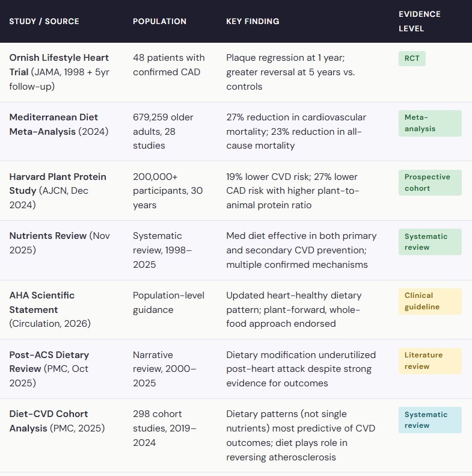The width and height of the screenshot is (472, 476).
Task: Click the Prospective cohort badge
Action: point(430,182)
